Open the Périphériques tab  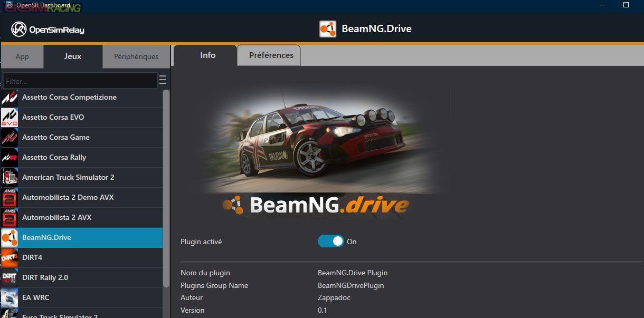[x=136, y=57]
